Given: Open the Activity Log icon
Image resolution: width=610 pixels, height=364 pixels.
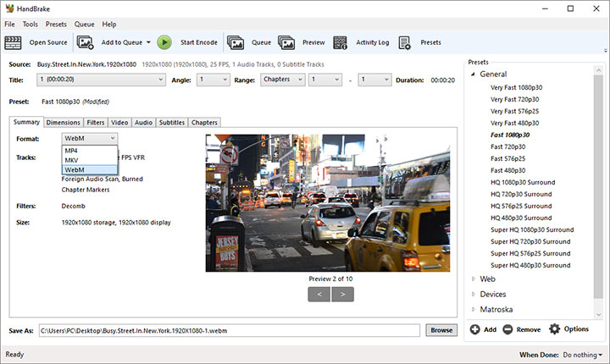Looking at the screenshot, I should pyautogui.click(x=341, y=41).
